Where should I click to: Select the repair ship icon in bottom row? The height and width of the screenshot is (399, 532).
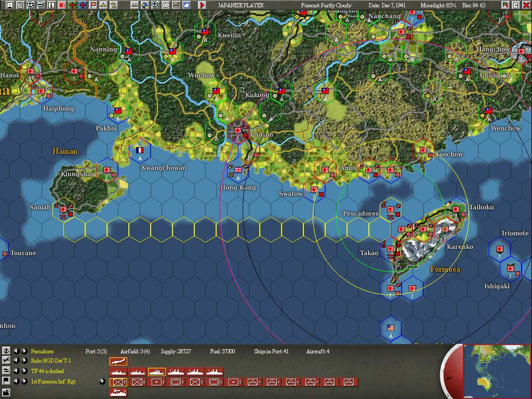point(118,393)
